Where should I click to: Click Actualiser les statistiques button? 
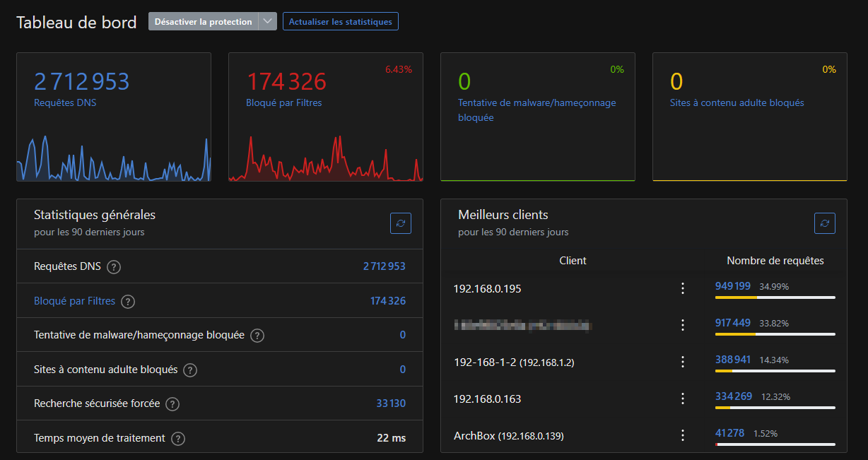click(x=341, y=22)
